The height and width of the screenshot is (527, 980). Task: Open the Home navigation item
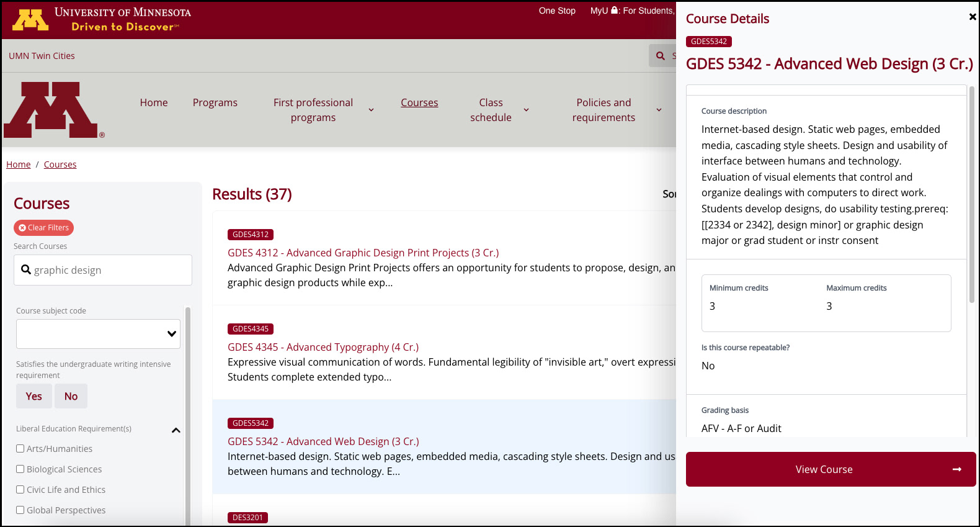(x=154, y=102)
